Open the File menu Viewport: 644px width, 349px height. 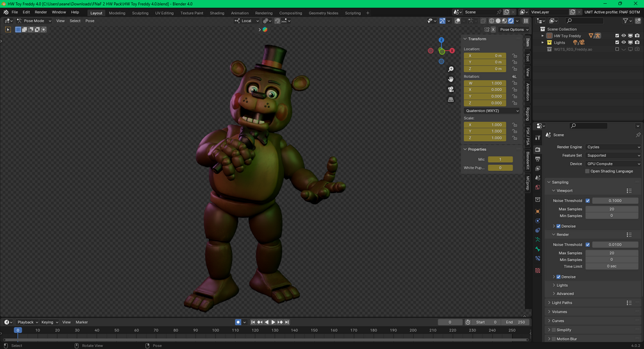[x=15, y=12]
